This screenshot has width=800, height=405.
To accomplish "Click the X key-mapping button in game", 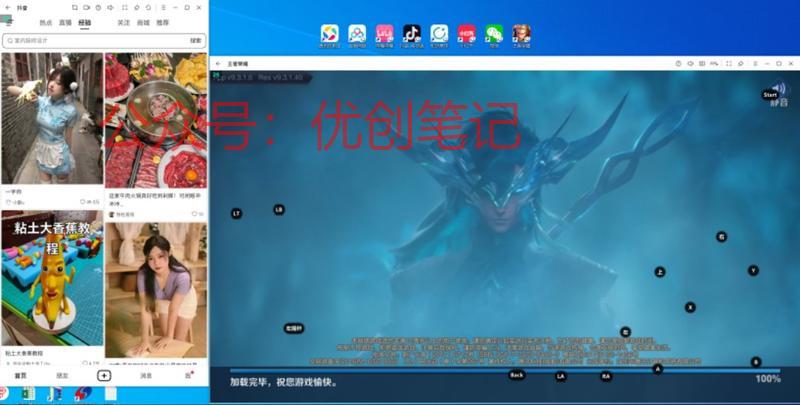I will [x=690, y=307].
